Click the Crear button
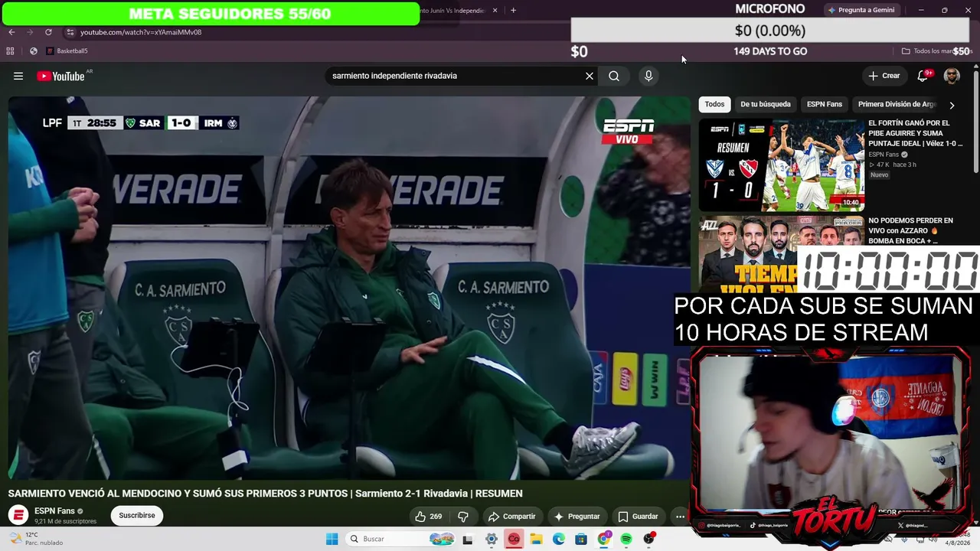The height and width of the screenshot is (551, 980). pyautogui.click(x=884, y=76)
